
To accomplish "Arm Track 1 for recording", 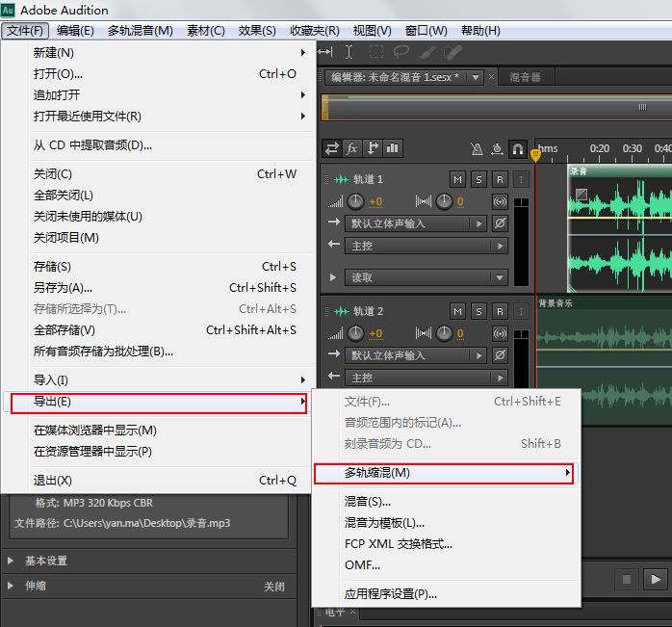I will 500,180.
